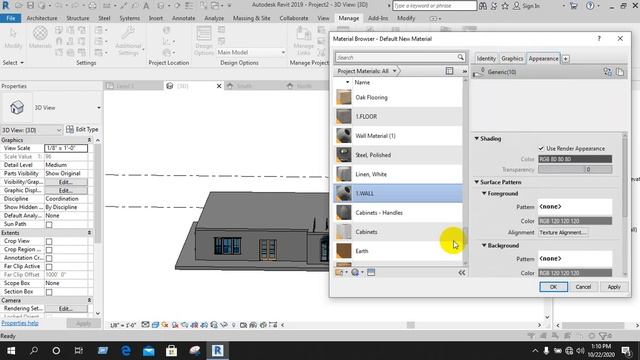Open the Mail app from taskbar
This screenshot has width=640, height=360.
coord(149,351)
